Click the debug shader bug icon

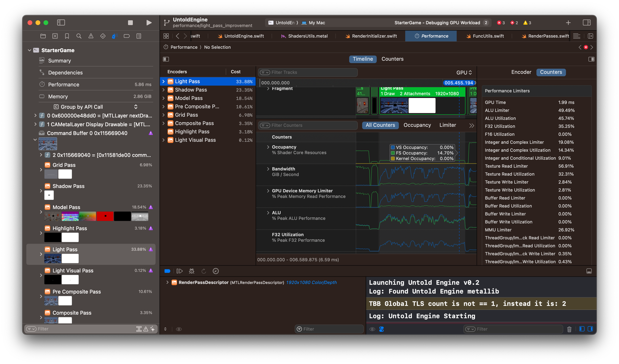(x=192, y=271)
